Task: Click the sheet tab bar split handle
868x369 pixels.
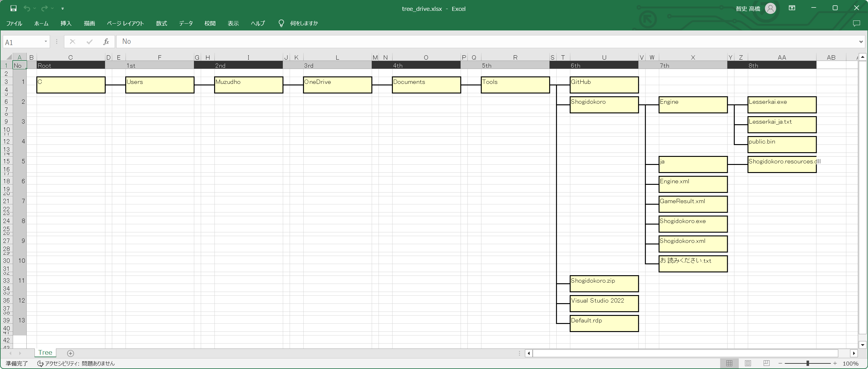Action: click(519, 353)
